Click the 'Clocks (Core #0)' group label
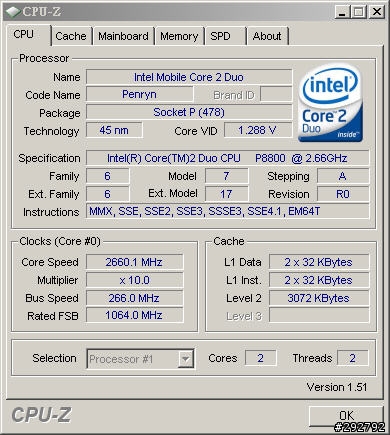390x435 pixels. (x=60, y=241)
